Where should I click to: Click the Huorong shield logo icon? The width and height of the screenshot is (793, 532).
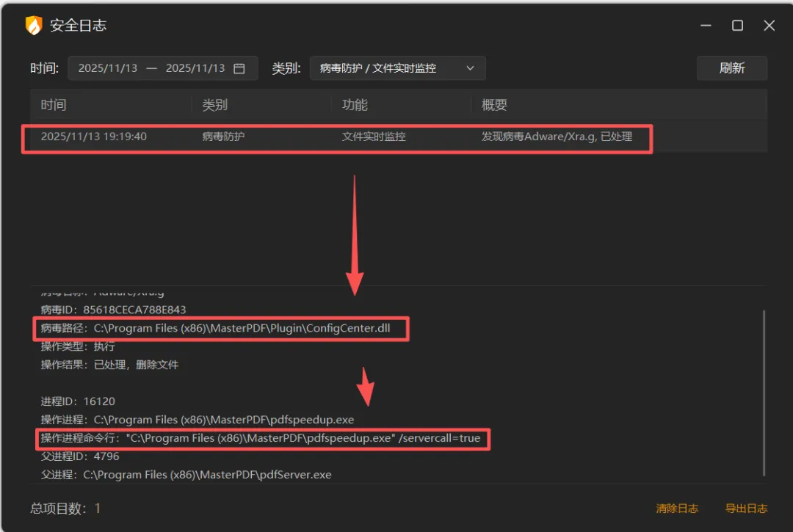34,26
